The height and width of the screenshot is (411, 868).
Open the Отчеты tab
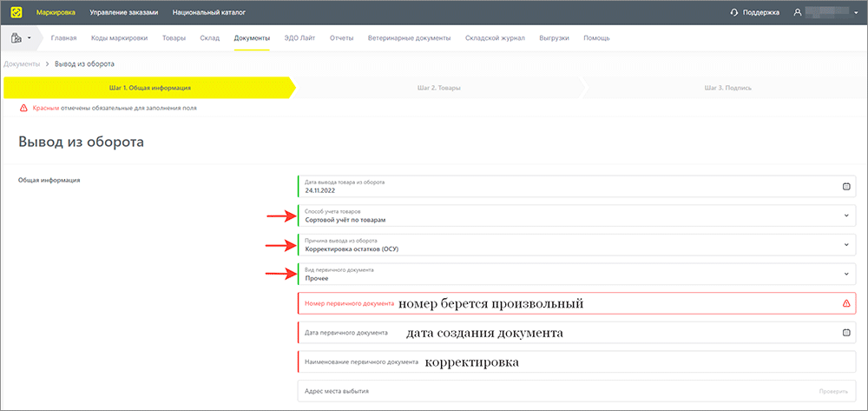[341, 38]
